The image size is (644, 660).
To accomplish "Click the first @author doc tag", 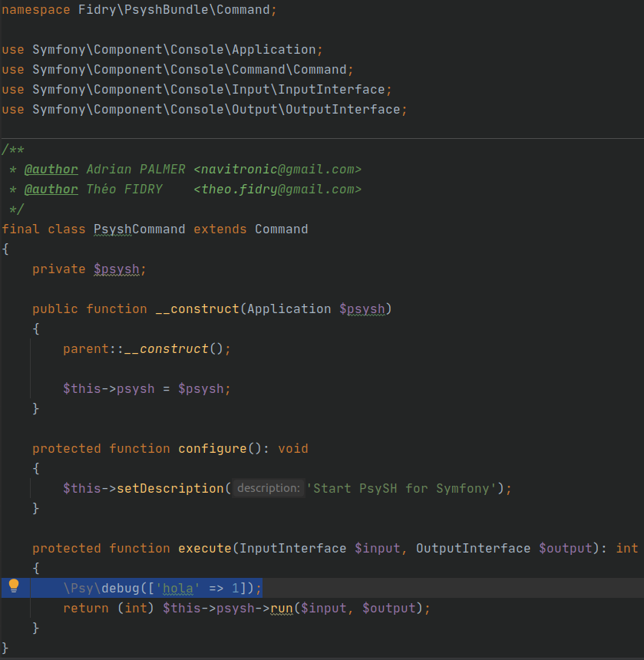I will coord(51,169).
